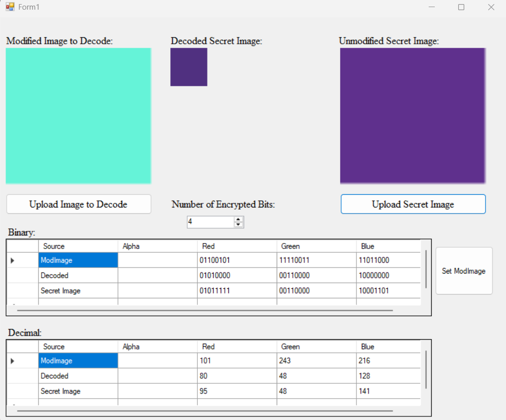The width and height of the screenshot is (506, 420).
Task: Maximize the Form1 window
Action: (461, 7)
